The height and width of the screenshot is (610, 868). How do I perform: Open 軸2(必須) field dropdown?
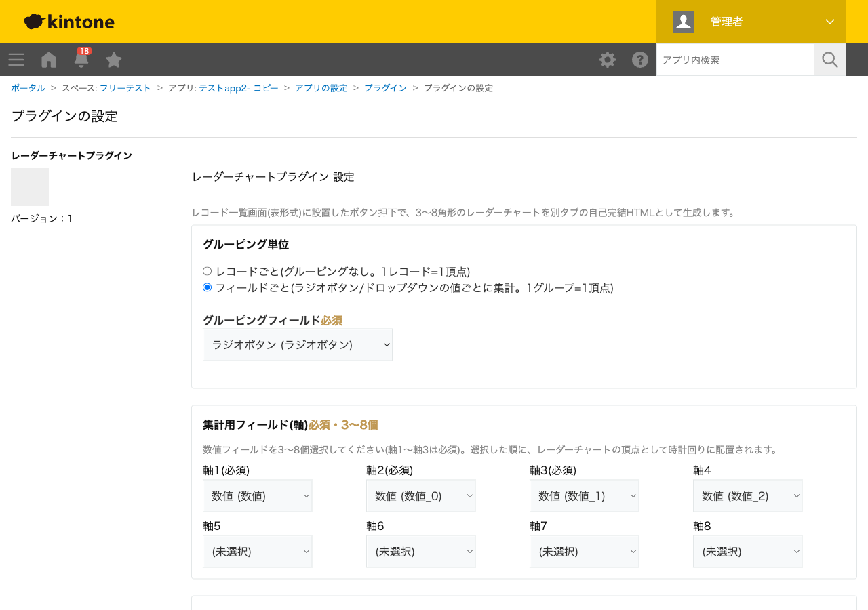coord(421,495)
